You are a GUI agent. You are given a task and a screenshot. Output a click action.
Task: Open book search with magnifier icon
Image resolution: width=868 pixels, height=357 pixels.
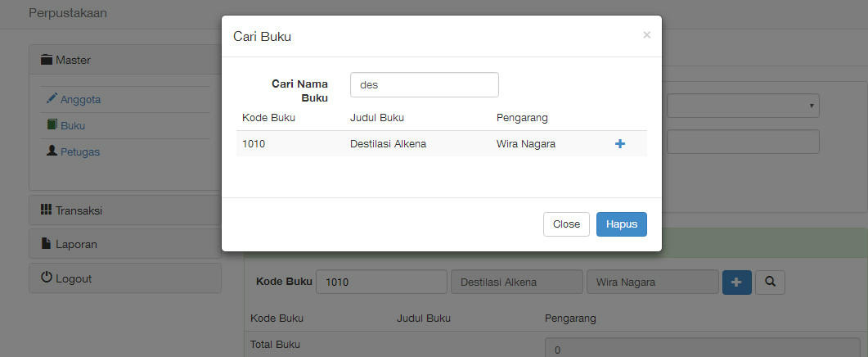(770, 282)
